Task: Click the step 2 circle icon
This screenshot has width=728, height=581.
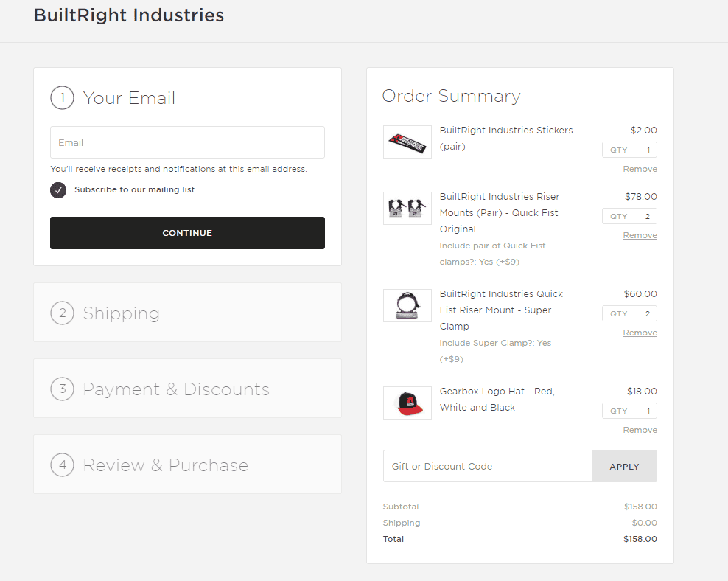Action: click(x=62, y=313)
